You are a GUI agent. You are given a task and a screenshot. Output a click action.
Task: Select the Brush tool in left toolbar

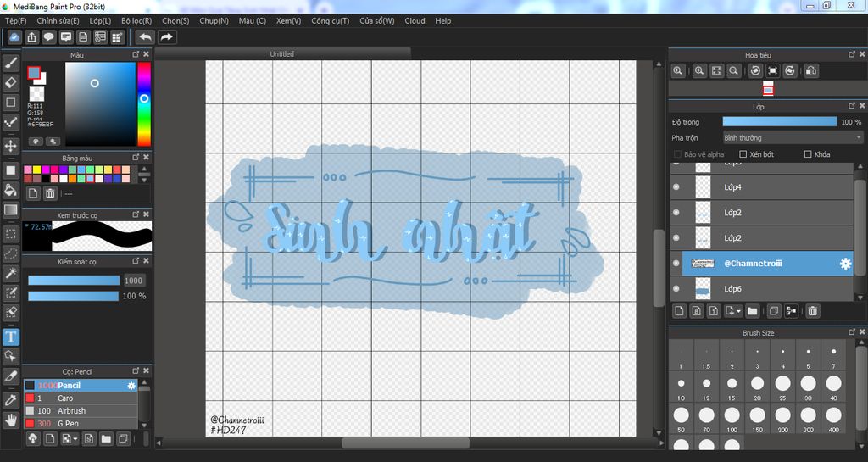click(10, 63)
